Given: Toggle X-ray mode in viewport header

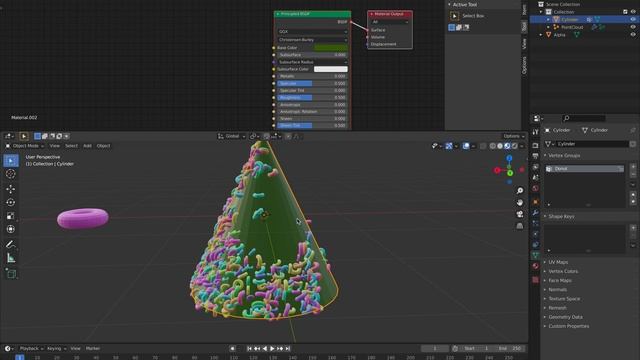Looking at the screenshot, I should tap(483, 146).
